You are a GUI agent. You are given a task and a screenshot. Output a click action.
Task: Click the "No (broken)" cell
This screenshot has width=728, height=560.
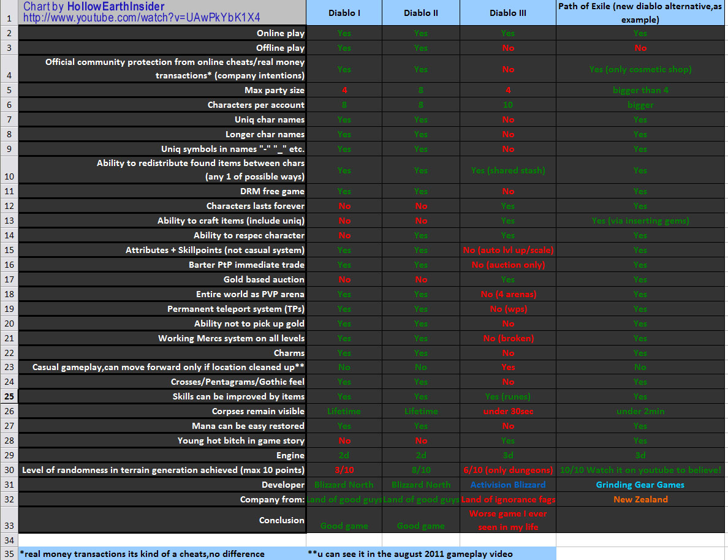[508, 338]
